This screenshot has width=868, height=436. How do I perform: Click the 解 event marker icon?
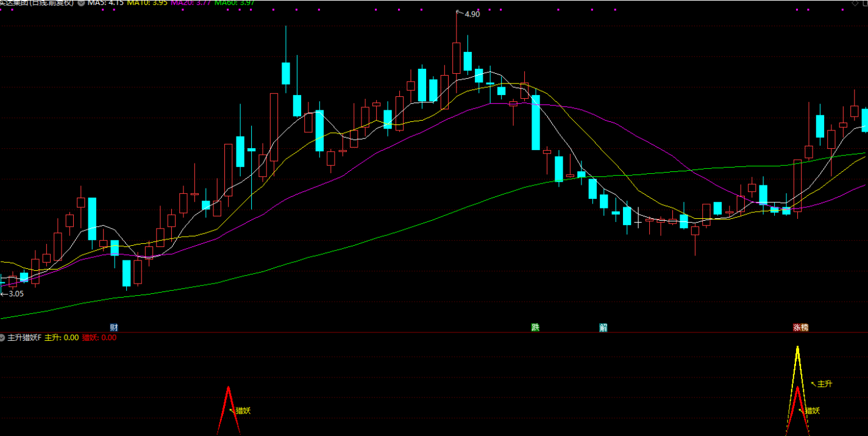[x=603, y=327]
